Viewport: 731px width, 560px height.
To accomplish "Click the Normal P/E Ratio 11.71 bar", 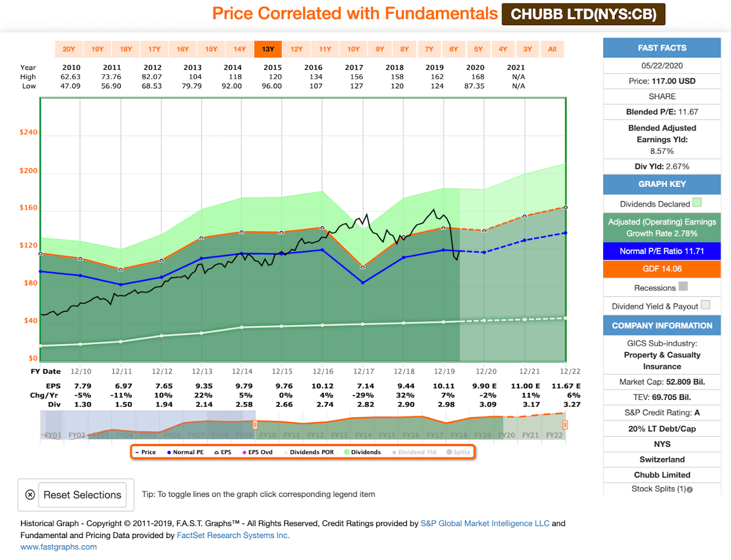I will 662,251.
